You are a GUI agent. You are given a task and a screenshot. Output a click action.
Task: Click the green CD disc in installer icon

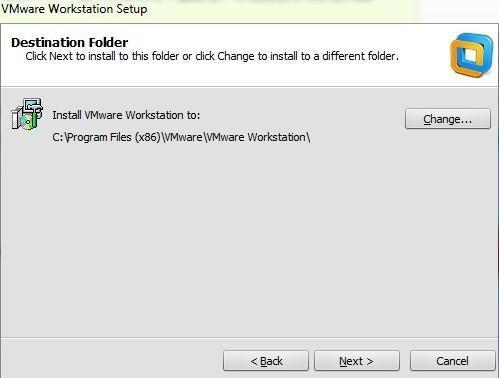[x=27, y=121]
